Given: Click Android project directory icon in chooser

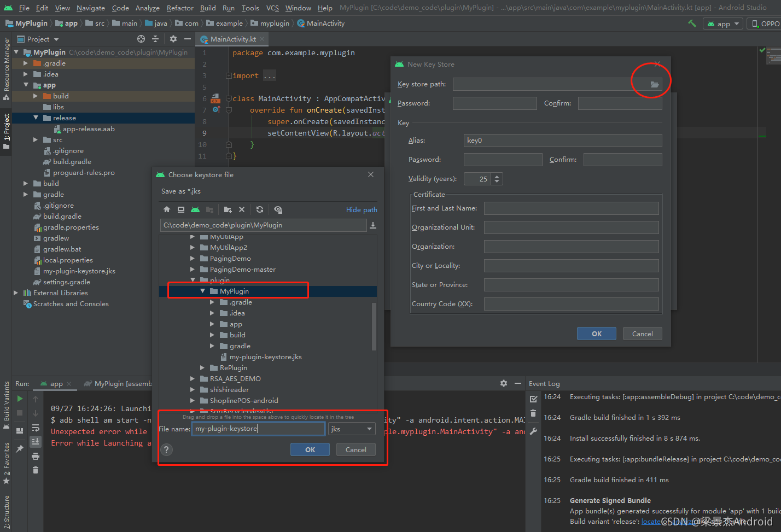Looking at the screenshot, I should coord(195,209).
